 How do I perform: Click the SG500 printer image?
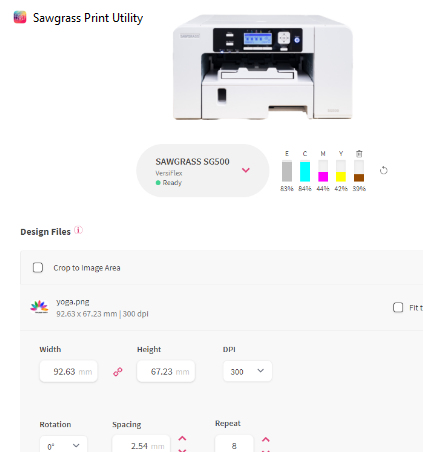coord(263,67)
